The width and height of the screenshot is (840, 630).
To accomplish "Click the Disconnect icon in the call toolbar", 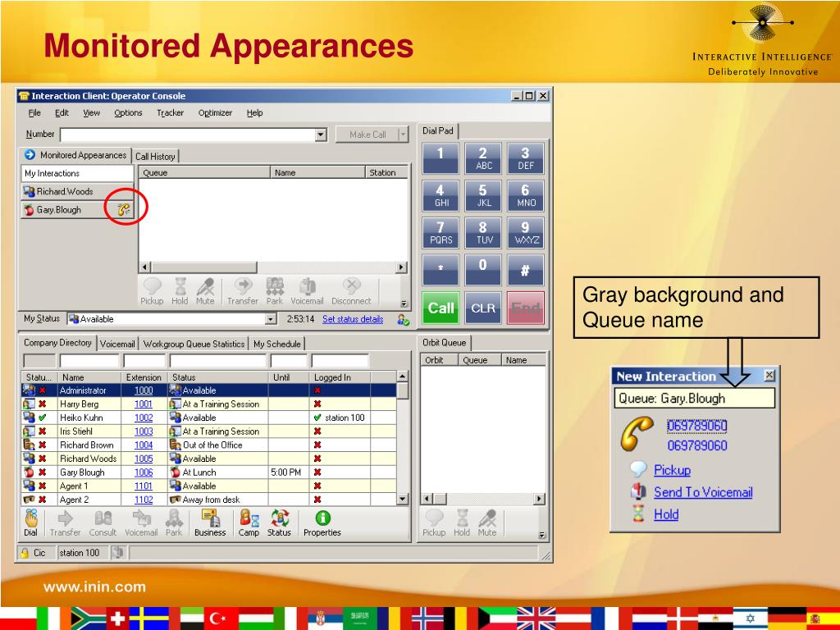I will pyautogui.click(x=351, y=286).
